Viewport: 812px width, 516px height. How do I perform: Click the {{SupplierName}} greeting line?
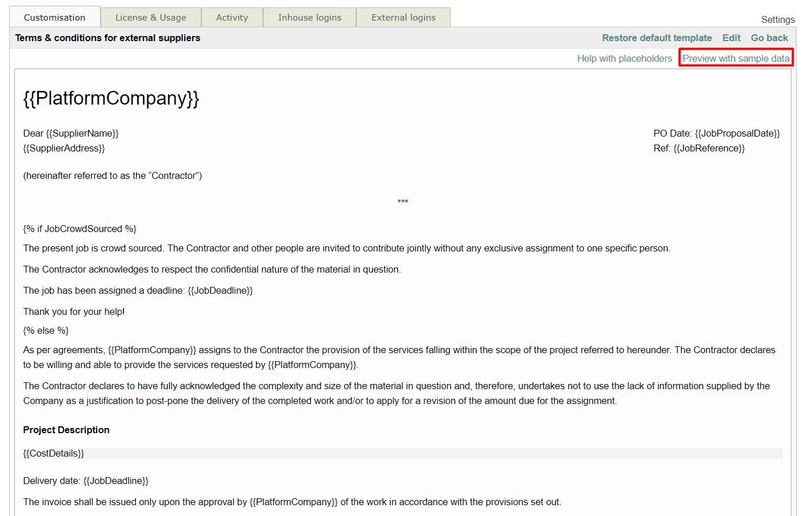[71, 133]
